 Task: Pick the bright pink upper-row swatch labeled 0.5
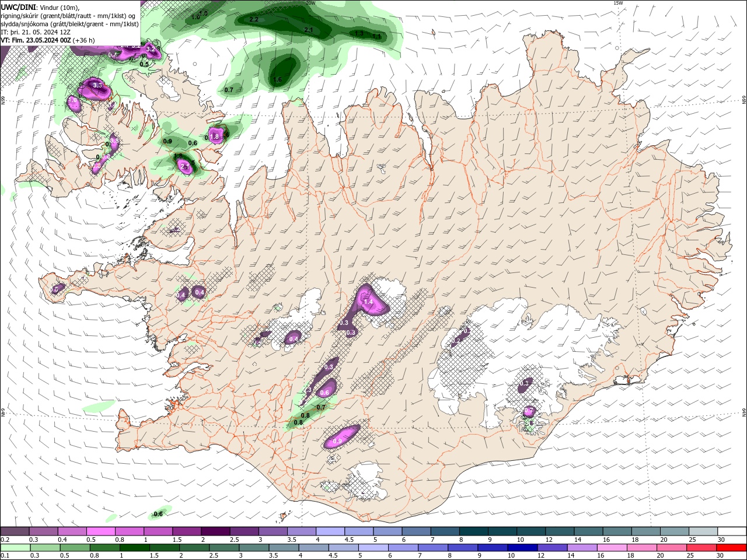[x=100, y=531]
